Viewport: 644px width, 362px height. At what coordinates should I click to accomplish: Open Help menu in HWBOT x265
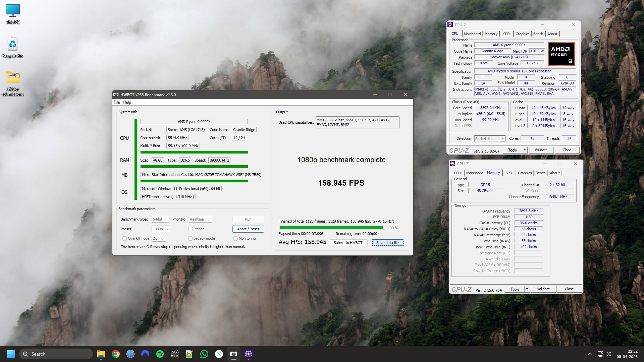click(127, 102)
